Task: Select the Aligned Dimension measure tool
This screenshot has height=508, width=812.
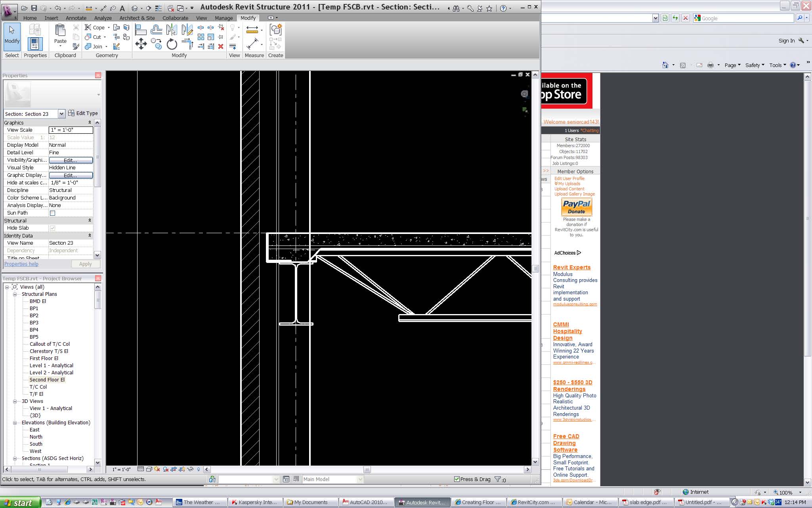Action: [x=252, y=44]
